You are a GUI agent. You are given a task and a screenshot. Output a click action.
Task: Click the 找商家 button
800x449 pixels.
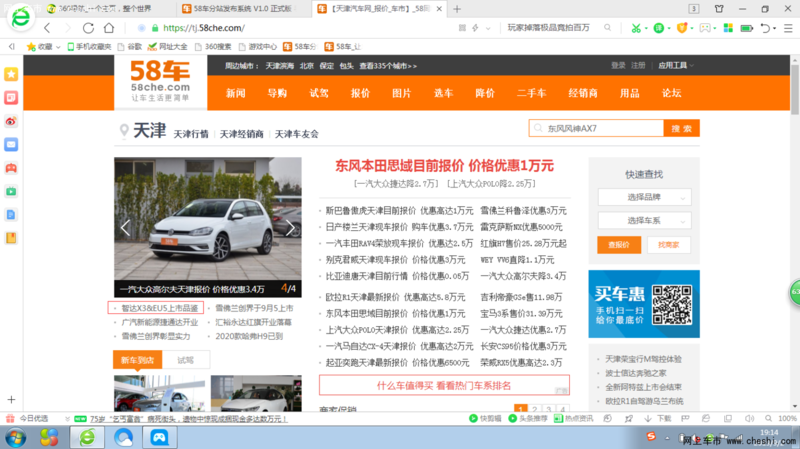click(x=668, y=245)
